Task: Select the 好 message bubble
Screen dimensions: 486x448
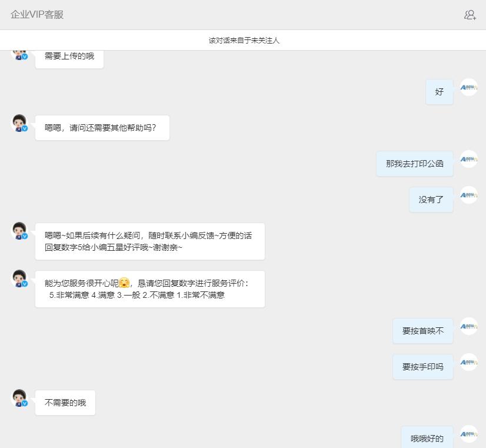Action: 439,92
